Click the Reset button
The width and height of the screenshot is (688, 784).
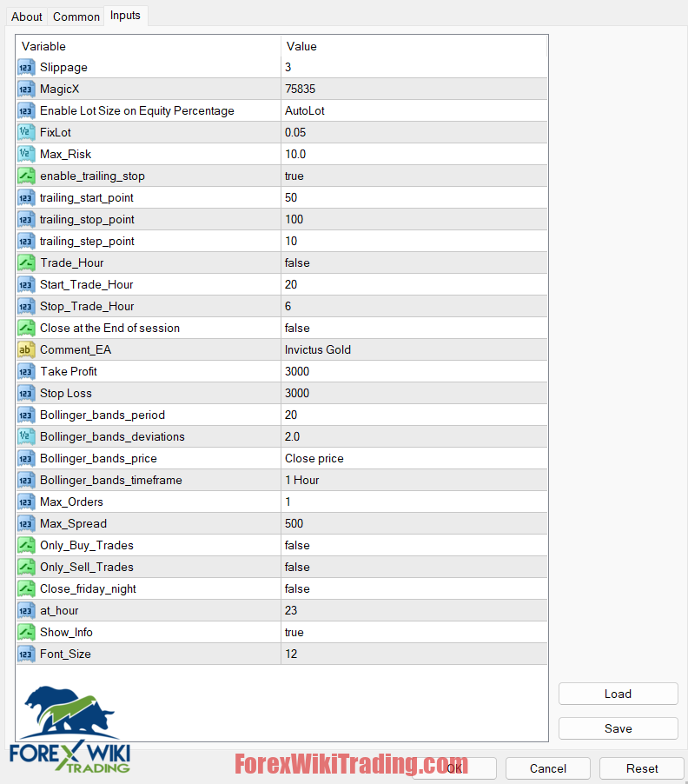tap(642, 768)
